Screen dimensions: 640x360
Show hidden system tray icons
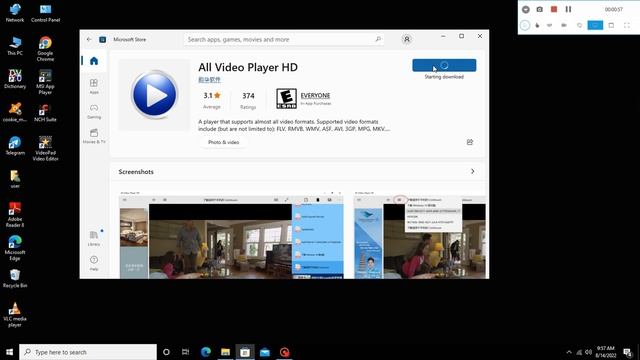569,352
